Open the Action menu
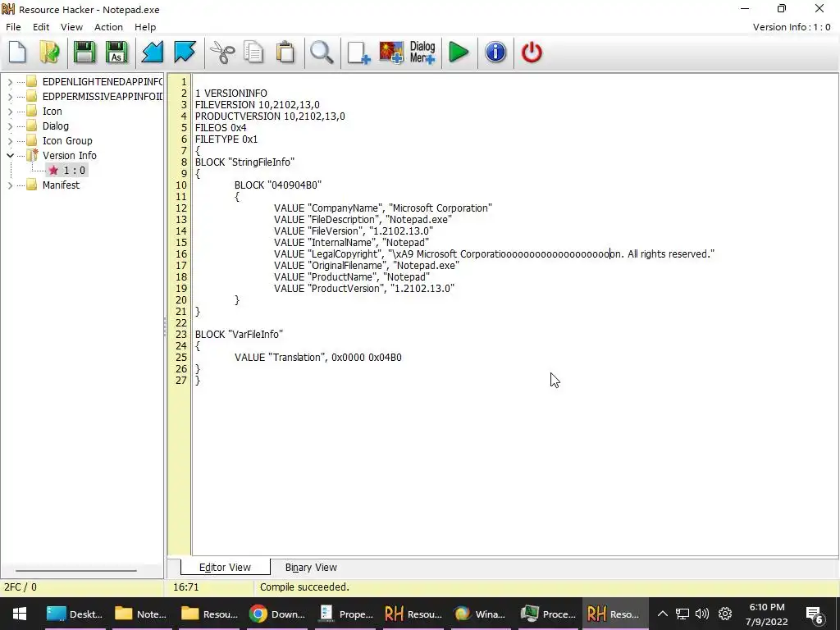The height and width of the screenshot is (630, 840). point(108,27)
